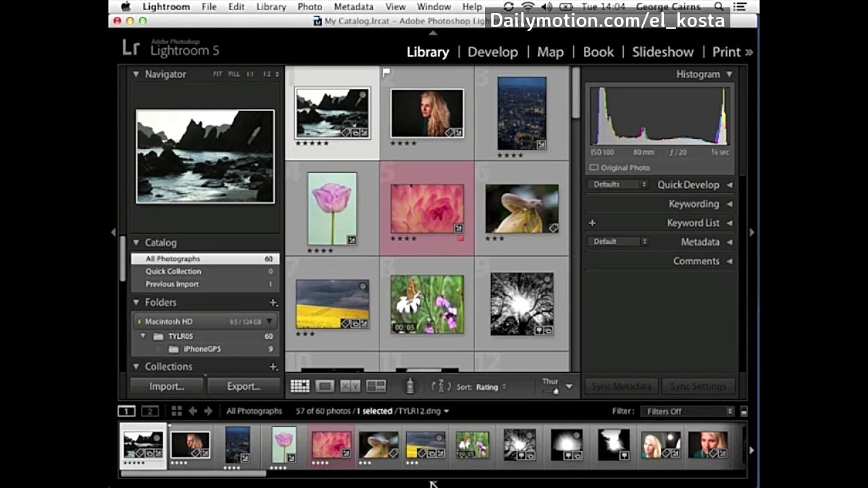Set Navigator zoom to FIT
The height and width of the screenshot is (488, 868).
(x=218, y=74)
